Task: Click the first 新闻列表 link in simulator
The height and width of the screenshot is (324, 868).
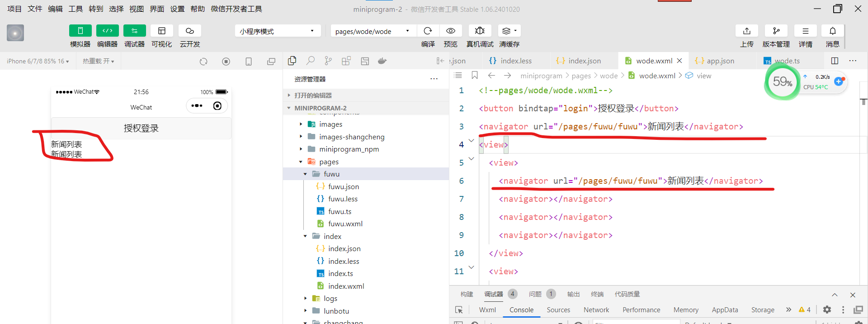Action: (66, 144)
